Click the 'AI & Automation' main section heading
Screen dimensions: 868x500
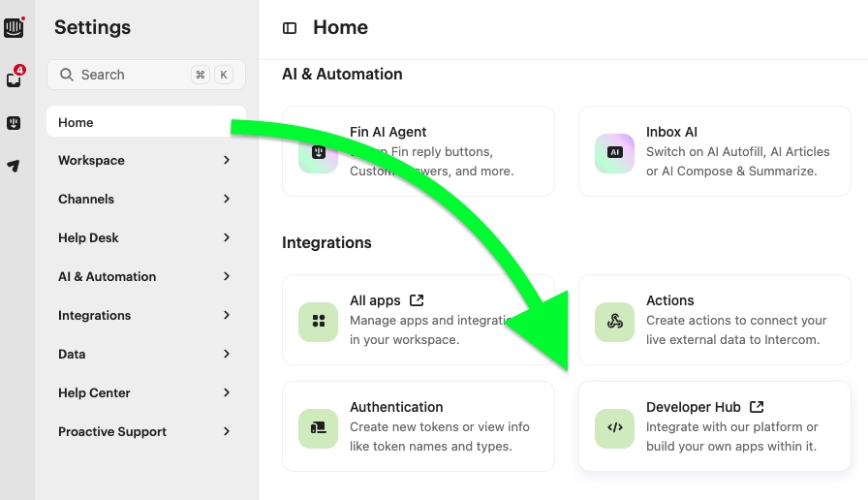[x=342, y=74]
